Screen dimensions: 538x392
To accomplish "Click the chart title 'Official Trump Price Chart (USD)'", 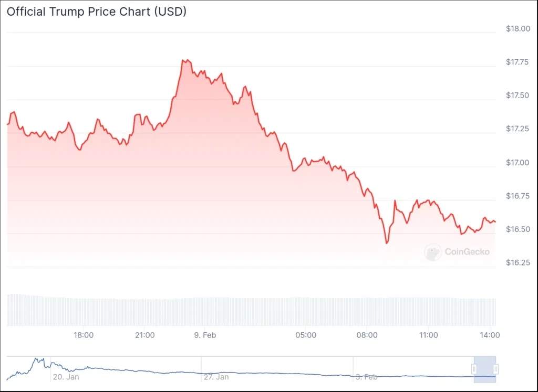I will [x=96, y=12].
